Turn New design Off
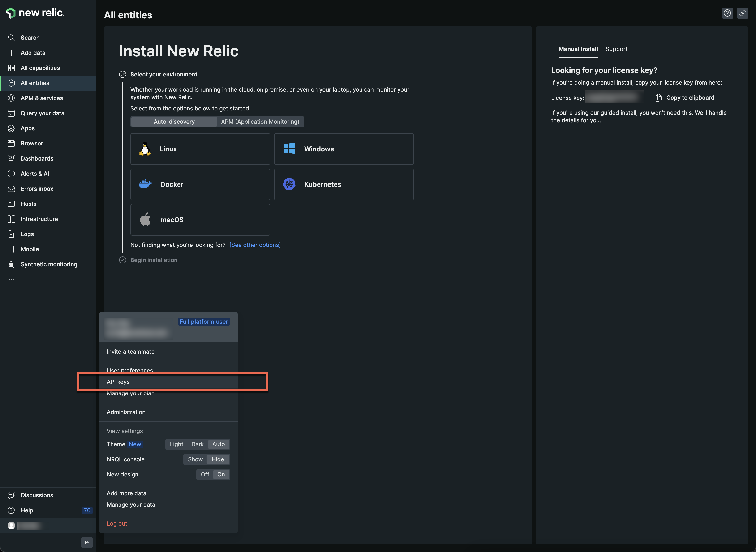Image resolution: width=756 pixels, height=552 pixels. click(205, 475)
